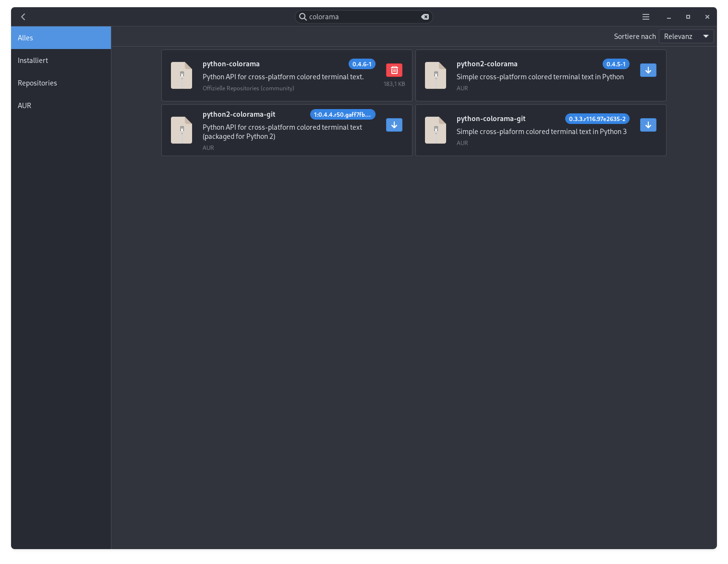Screen dimensions: 728x564
Task: Open the hamburger menu
Action: click(646, 17)
